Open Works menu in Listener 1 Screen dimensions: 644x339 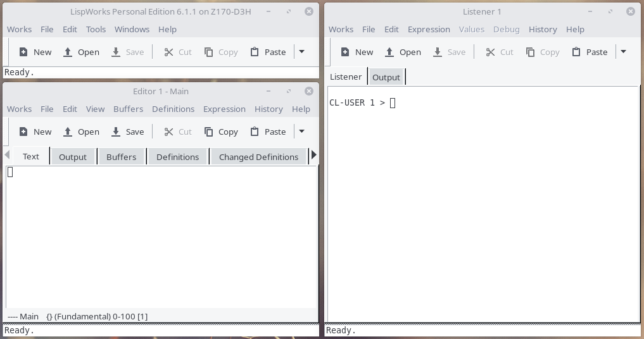click(x=341, y=30)
